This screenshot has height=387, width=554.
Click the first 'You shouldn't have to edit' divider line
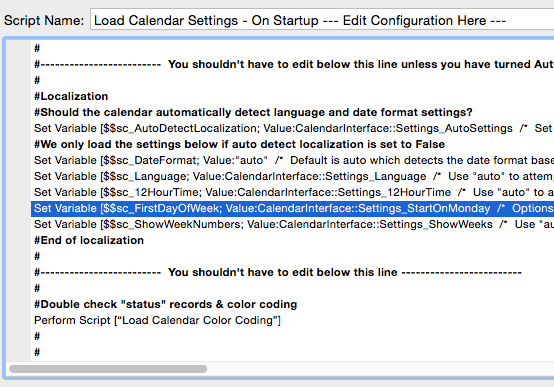(x=293, y=64)
